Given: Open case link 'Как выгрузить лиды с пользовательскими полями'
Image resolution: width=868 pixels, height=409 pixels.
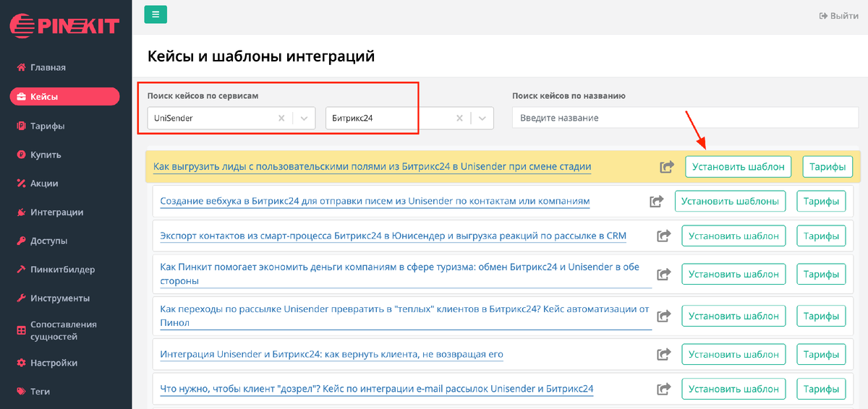Looking at the screenshot, I should coord(373,167).
